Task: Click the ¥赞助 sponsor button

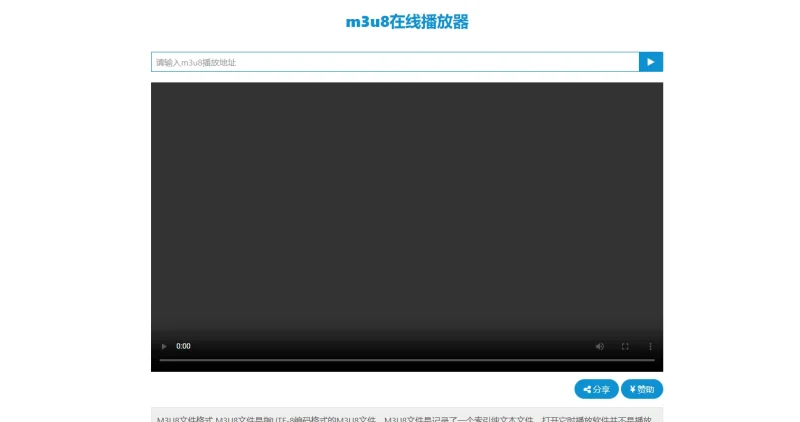Action: pos(642,389)
